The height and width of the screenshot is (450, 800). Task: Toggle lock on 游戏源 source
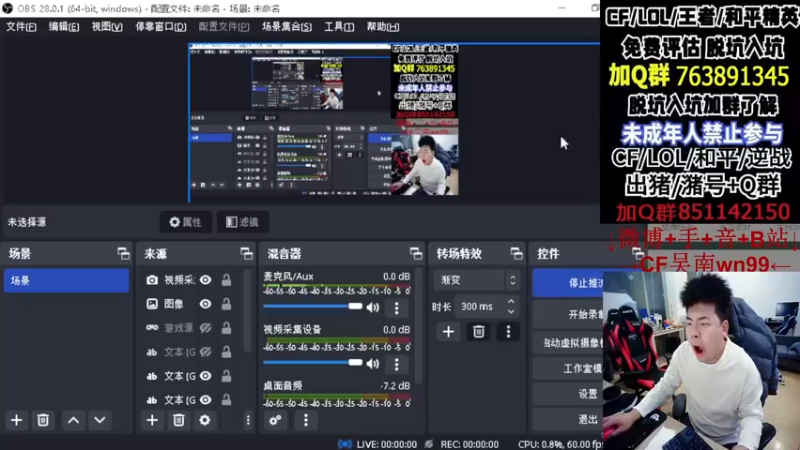[x=226, y=328]
